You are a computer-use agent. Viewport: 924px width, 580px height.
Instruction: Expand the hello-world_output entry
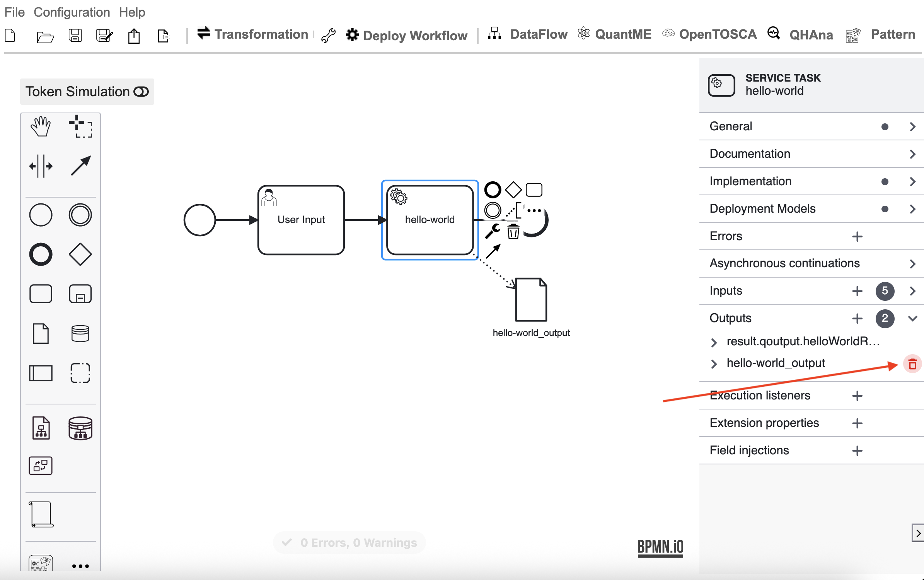click(x=714, y=364)
